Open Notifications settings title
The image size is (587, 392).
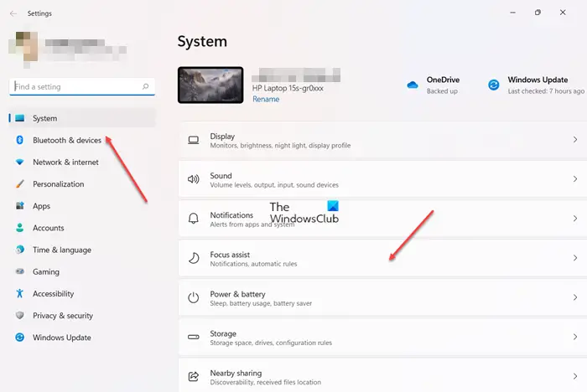(x=231, y=215)
